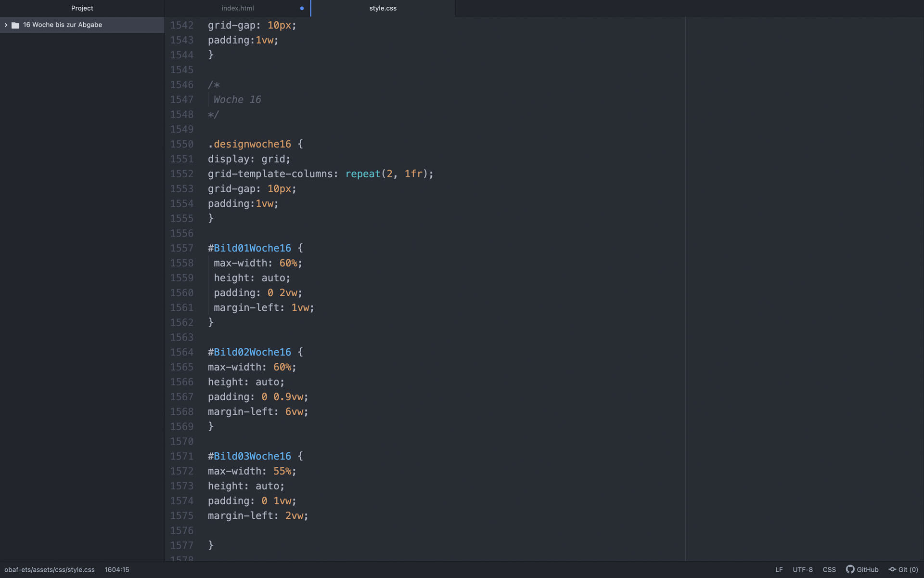The height and width of the screenshot is (578, 924).
Task: Click line number 1571 in the gutter
Action: [181, 456]
